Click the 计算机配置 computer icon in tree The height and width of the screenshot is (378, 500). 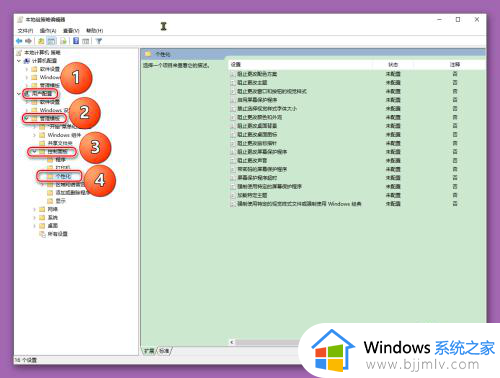(27, 61)
